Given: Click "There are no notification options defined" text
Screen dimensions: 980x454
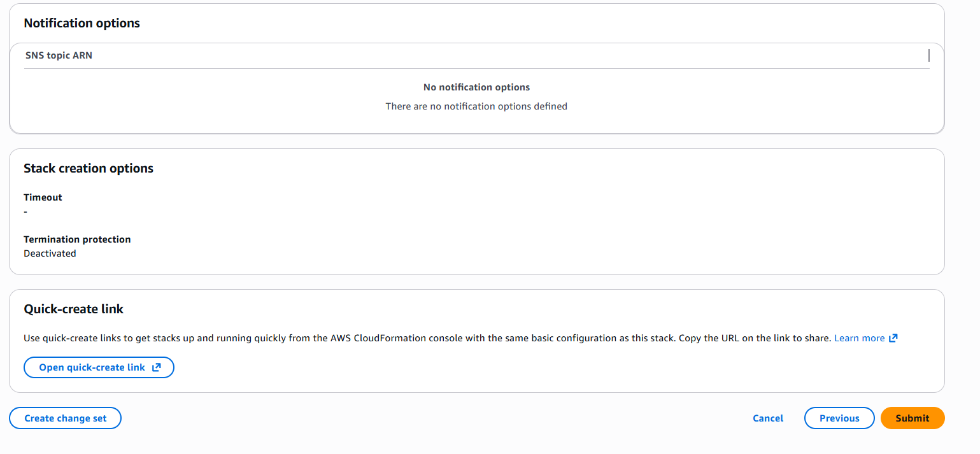Looking at the screenshot, I should click(476, 106).
